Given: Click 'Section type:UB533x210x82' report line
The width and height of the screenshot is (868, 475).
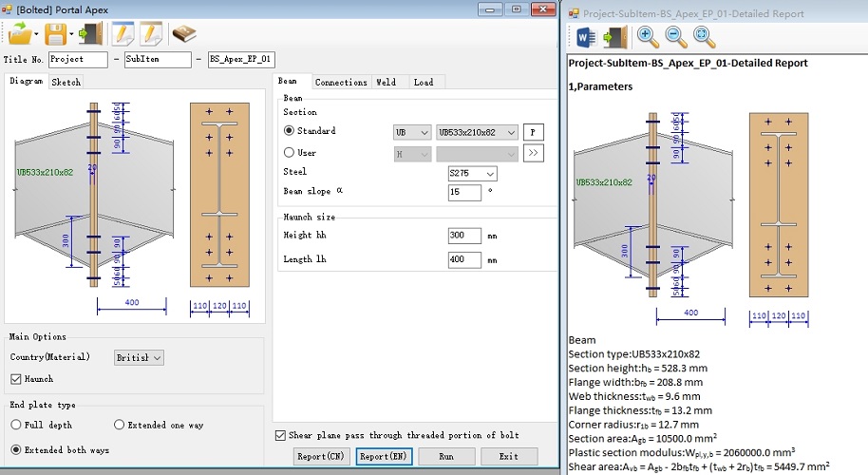Looking at the screenshot, I should pos(634,354).
